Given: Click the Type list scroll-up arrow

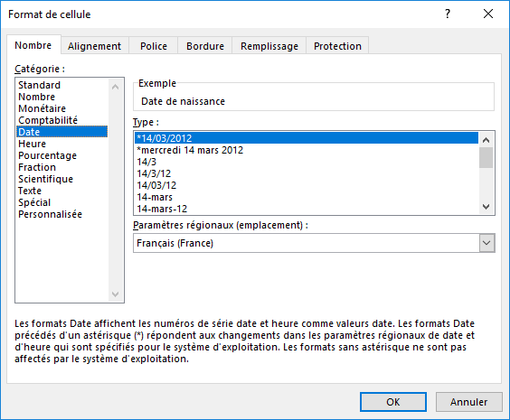Looking at the screenshot, I should (486, 140).
